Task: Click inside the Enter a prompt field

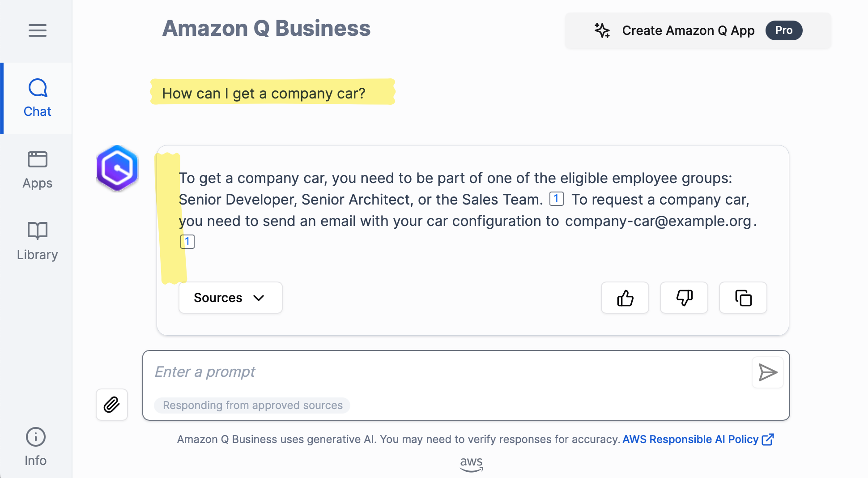Action: click(x=403, y=372)
